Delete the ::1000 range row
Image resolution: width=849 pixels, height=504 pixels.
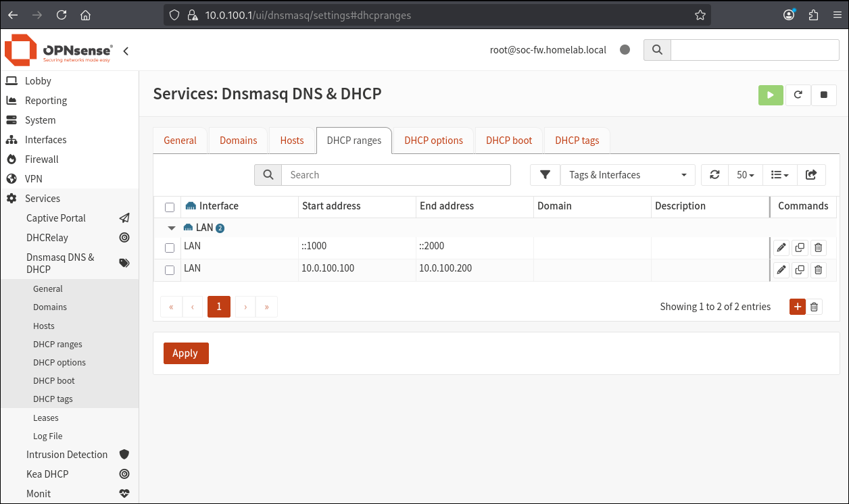click(818, 248)
